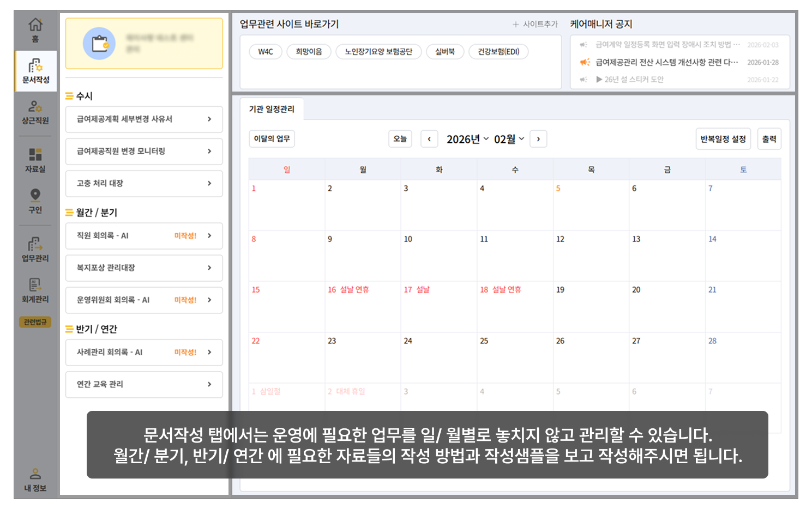
Task: Open the 자료실 archive icon
Action: [x=35, y=155]
